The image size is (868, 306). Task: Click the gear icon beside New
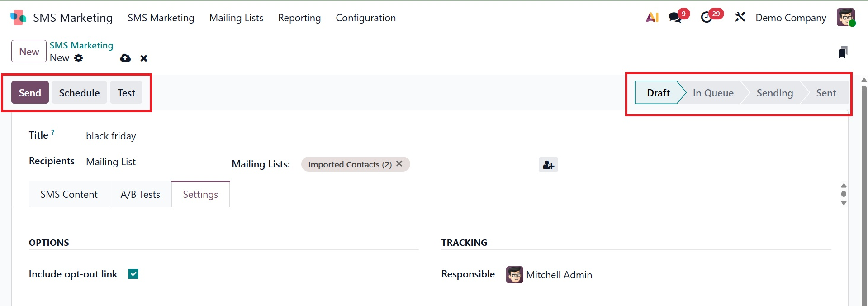[x=79, y=58]
